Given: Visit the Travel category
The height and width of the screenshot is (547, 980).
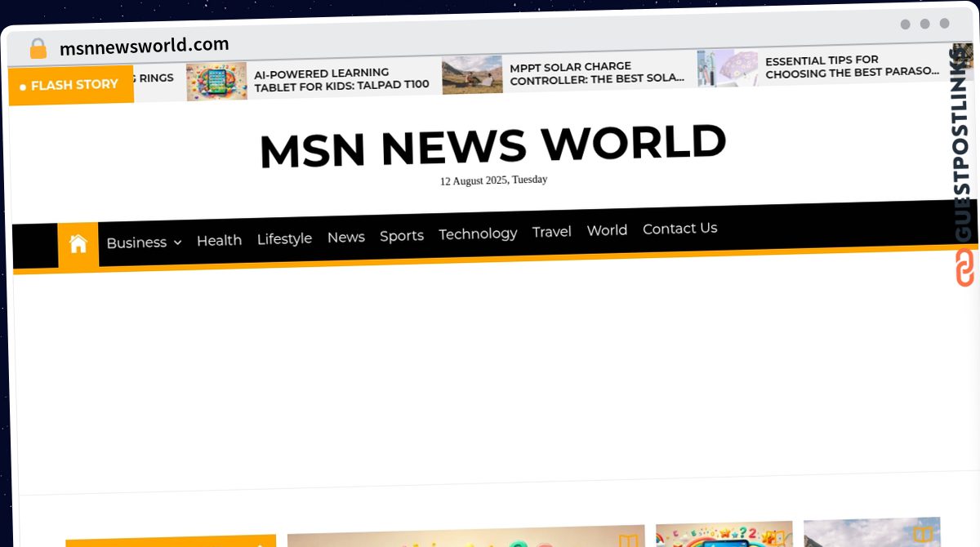Looking at the screenshot, I should [551, 232].
